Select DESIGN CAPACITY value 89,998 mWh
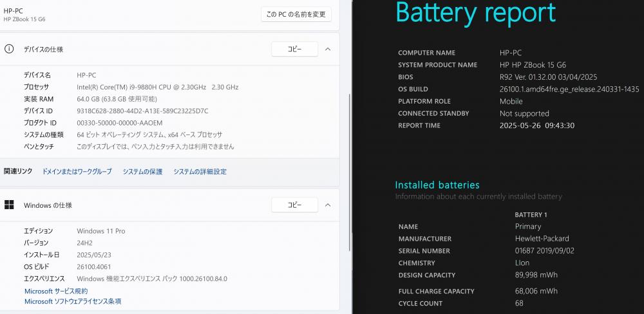The width and height of the screenshot is (644, 314). click(x=536, y=275)
